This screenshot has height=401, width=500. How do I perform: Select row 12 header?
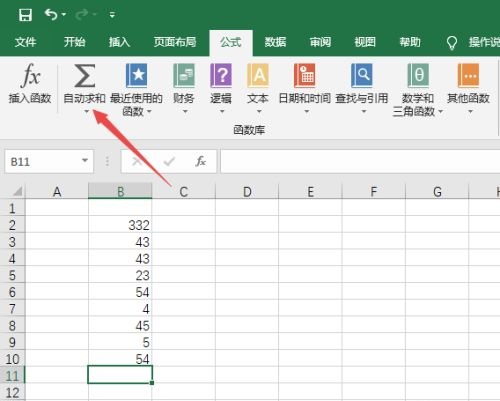point(12,392)
